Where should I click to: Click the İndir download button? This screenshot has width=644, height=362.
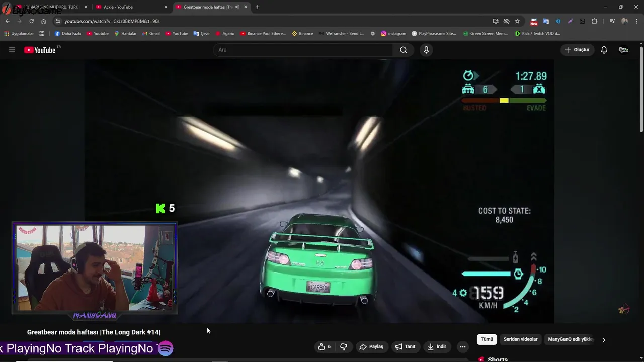[437, 346]
